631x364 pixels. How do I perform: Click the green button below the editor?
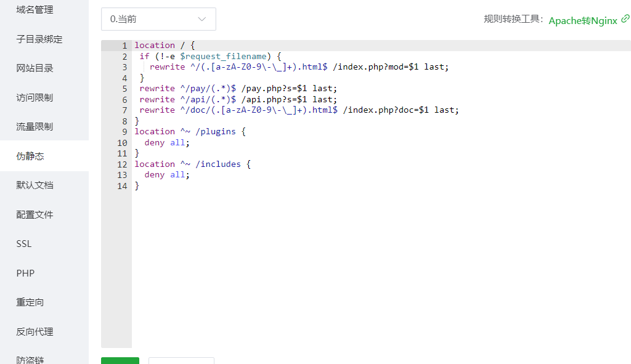[120, 360]
